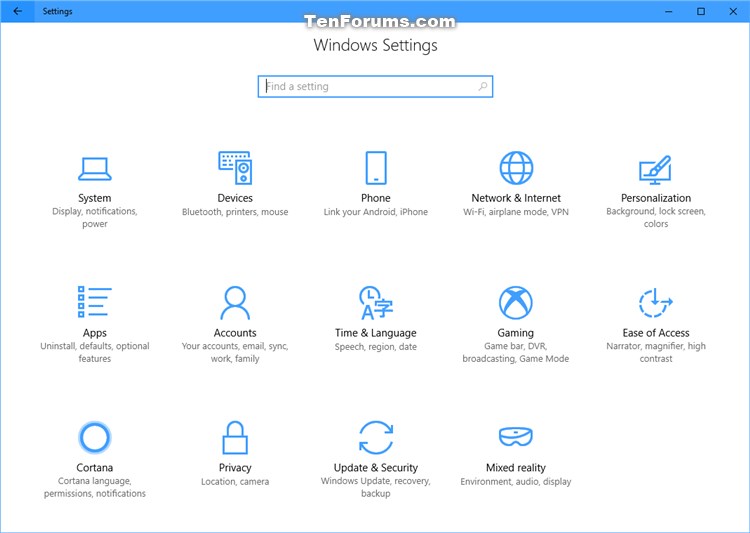Open the Privacy padlock icon
This screenshot has height=533, width=750.
(x=235, y=437)
